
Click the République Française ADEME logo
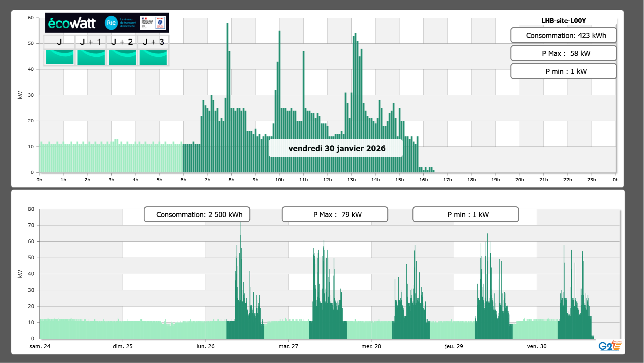(x=153, y=23)
